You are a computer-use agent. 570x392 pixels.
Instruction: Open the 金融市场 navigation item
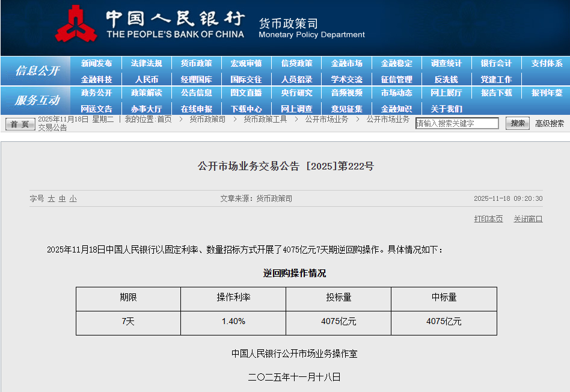coord(346,63)
